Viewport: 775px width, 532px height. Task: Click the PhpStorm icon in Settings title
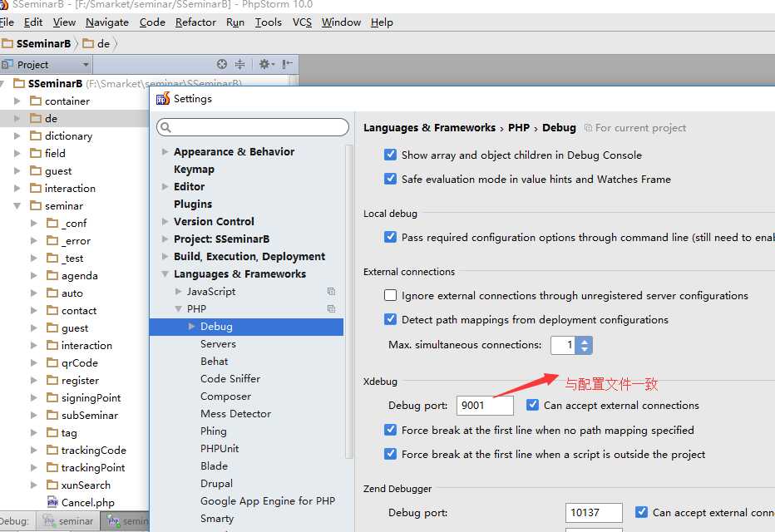click(163, 98)
